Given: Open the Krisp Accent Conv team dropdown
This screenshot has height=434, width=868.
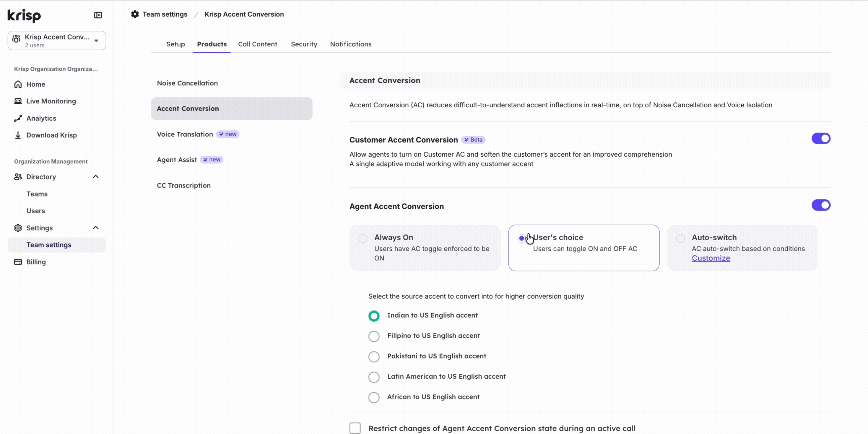Looking at the screenshot, I should [57, 41].
